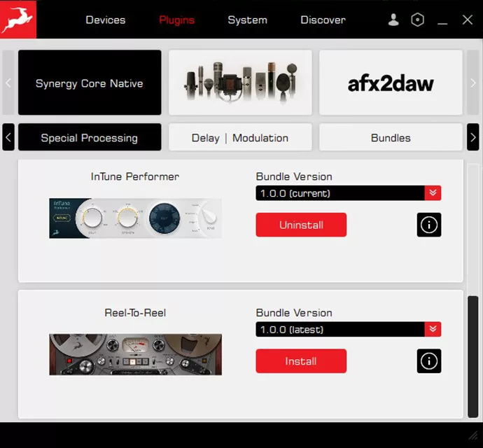Image resolution: width=483 pixels, height=448 pixels.
Task: Expand Reel-To-Reel bundle version dropdown
Action: click(x=433, y=330)
